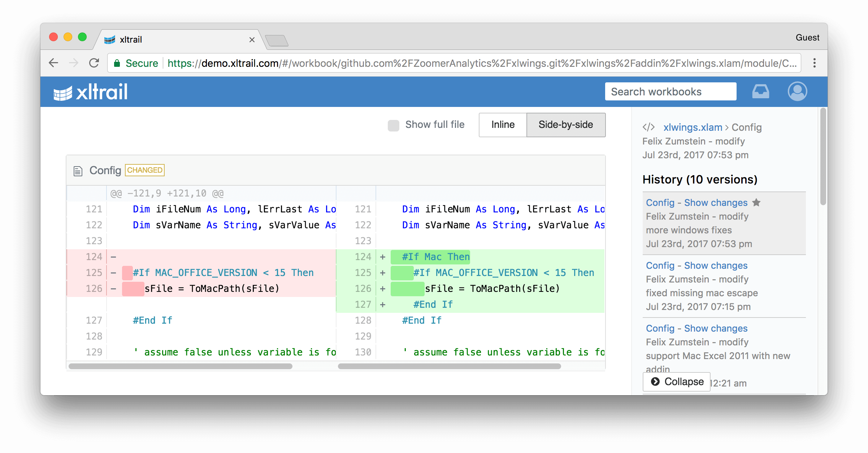This screenshot has width=868, height=453.
Task: Open the inbox tray icon
Action: (760, 91)
